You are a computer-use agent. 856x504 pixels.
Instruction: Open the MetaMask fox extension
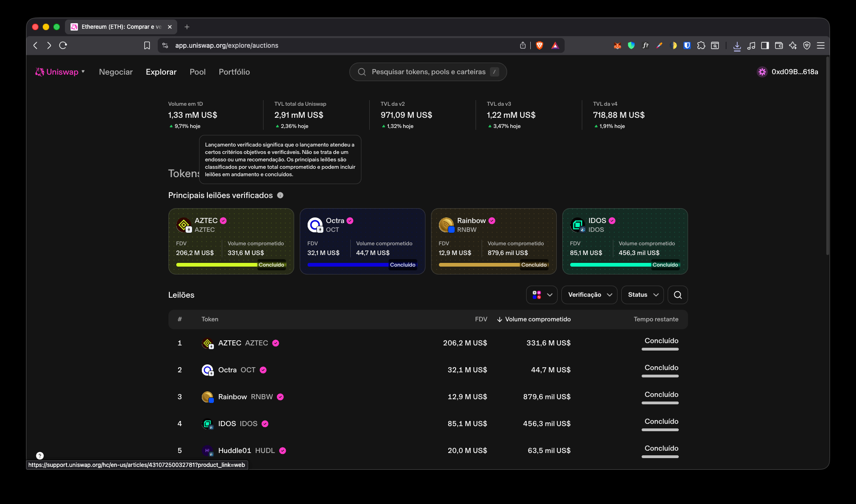617,45
